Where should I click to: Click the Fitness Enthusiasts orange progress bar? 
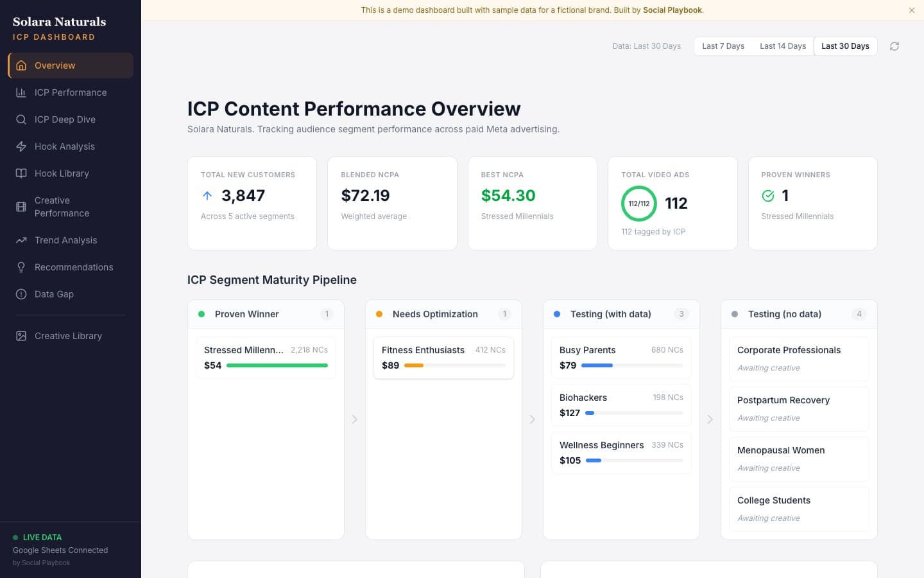click(x=414, y=365)
